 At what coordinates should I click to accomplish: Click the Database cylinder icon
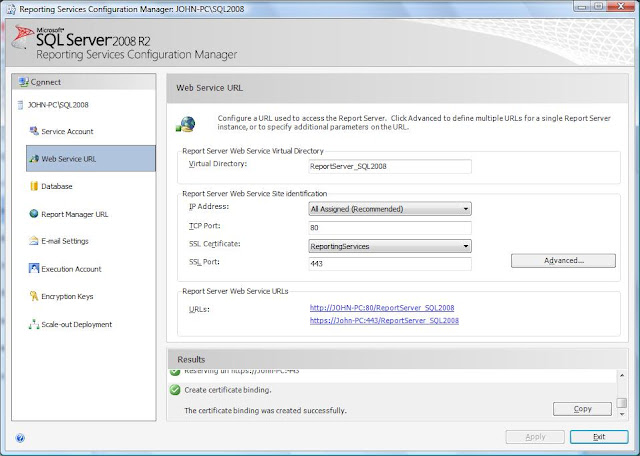click(34, 186)
